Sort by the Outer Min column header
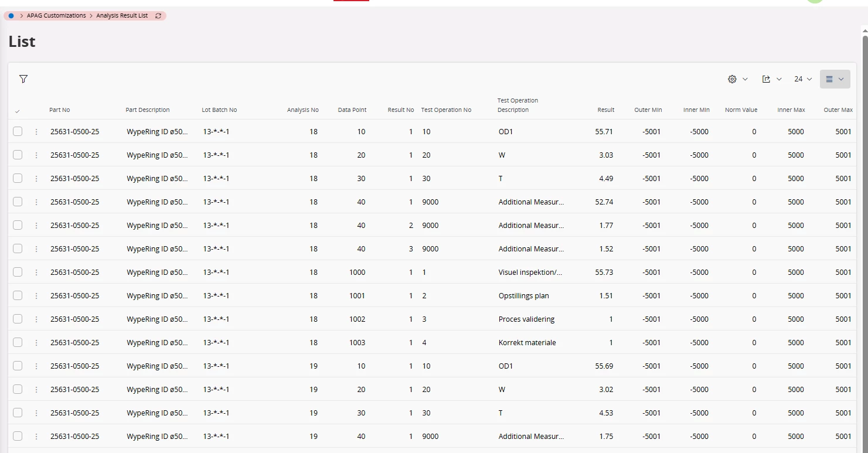 [x=648, y=110]
